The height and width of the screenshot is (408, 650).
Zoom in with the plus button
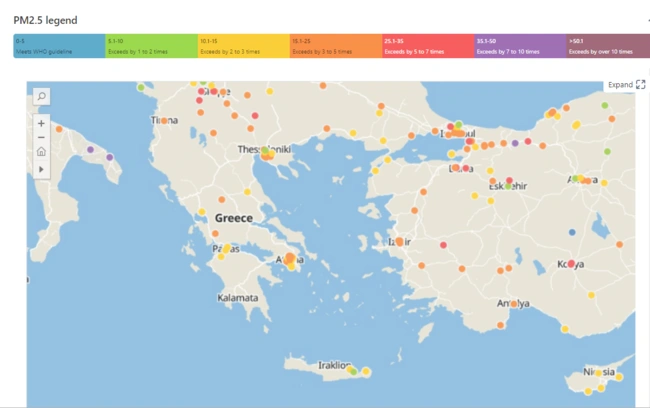tap(41, 124)
